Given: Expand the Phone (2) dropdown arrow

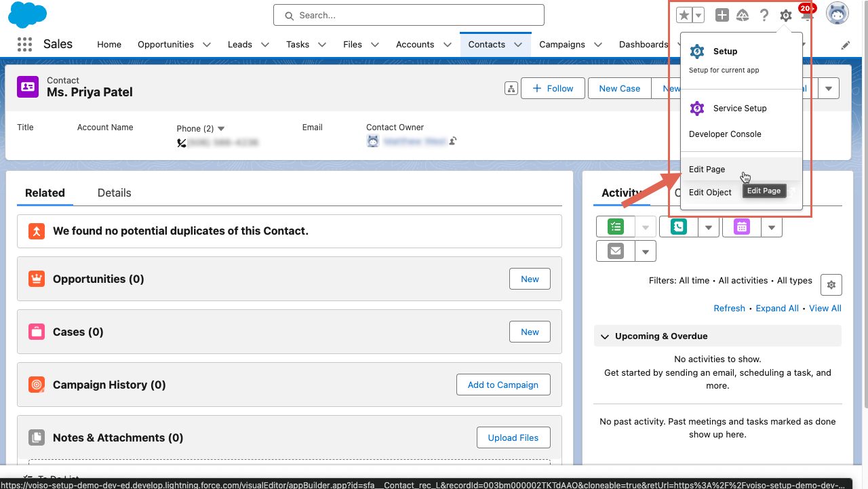Looking at the screenshot, I should 220,129.
